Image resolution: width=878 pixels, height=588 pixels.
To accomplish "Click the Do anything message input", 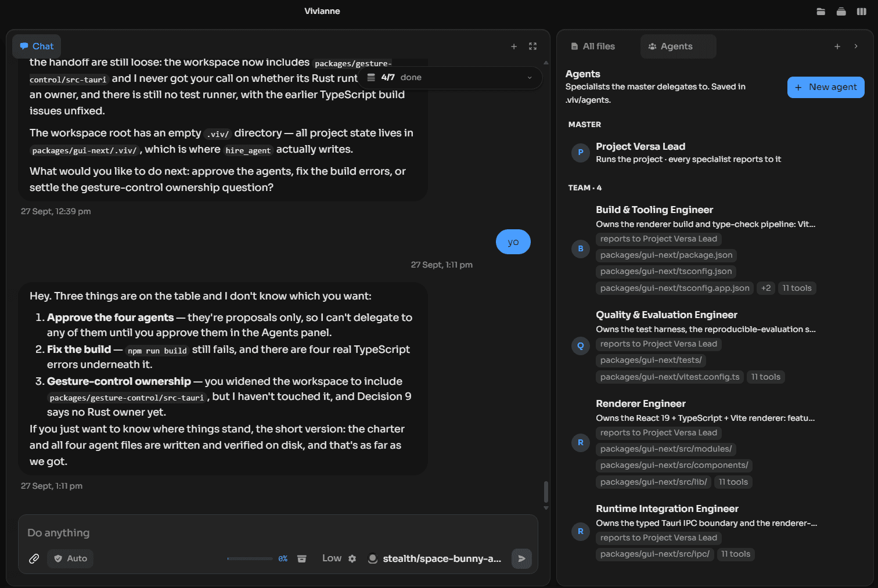I will (278, 533).
